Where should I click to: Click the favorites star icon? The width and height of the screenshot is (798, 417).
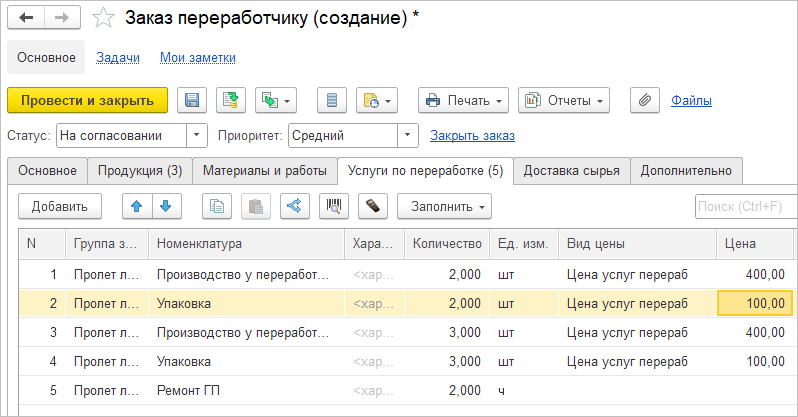click(x=103, y=18)
